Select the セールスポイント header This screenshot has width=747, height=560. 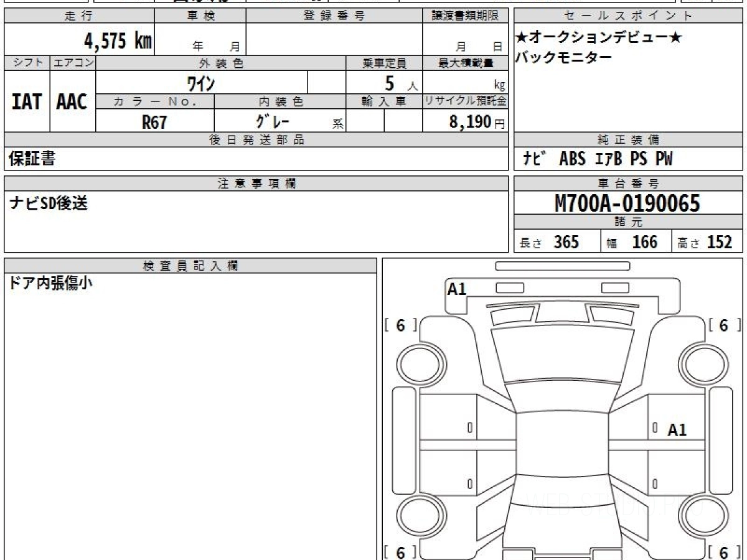point(629,16)
